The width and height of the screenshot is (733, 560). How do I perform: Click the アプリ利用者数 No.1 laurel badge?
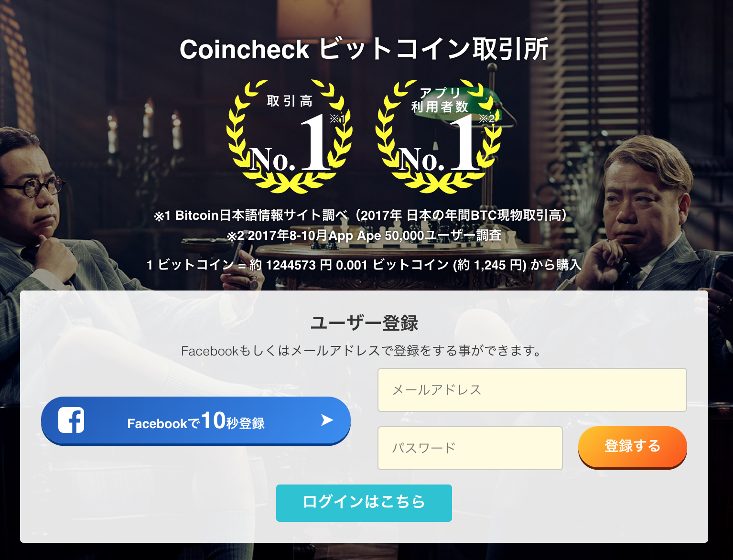[438, 135]
